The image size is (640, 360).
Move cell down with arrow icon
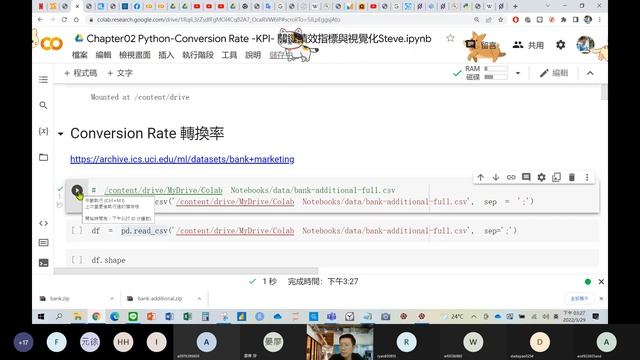point(496,177)
